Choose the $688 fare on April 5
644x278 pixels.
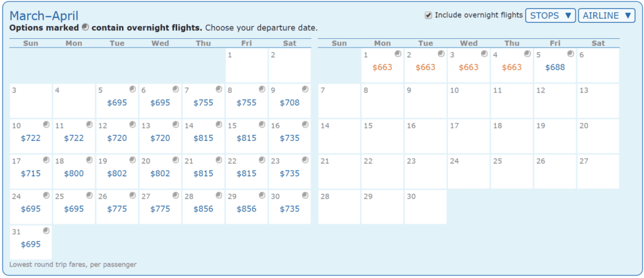pos(555,67)
